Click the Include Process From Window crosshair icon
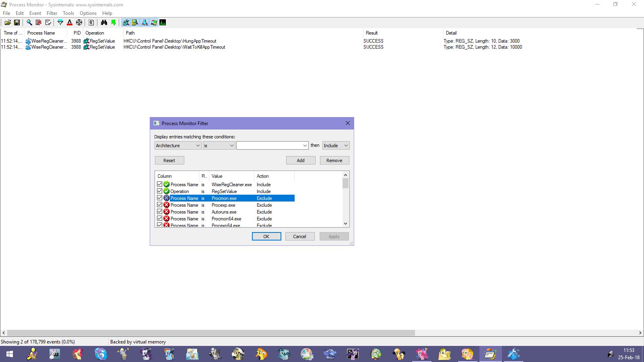644x362 pixels. coord(79,23)
